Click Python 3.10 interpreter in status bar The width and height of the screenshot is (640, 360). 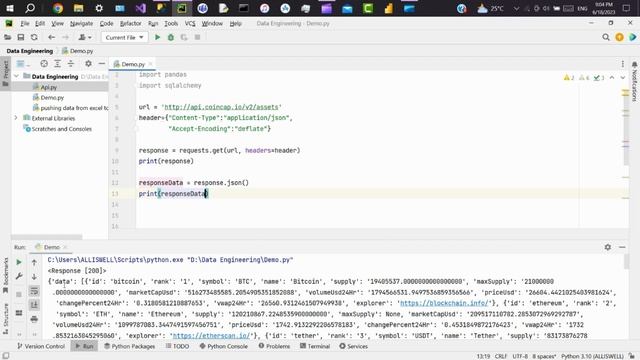592,356
